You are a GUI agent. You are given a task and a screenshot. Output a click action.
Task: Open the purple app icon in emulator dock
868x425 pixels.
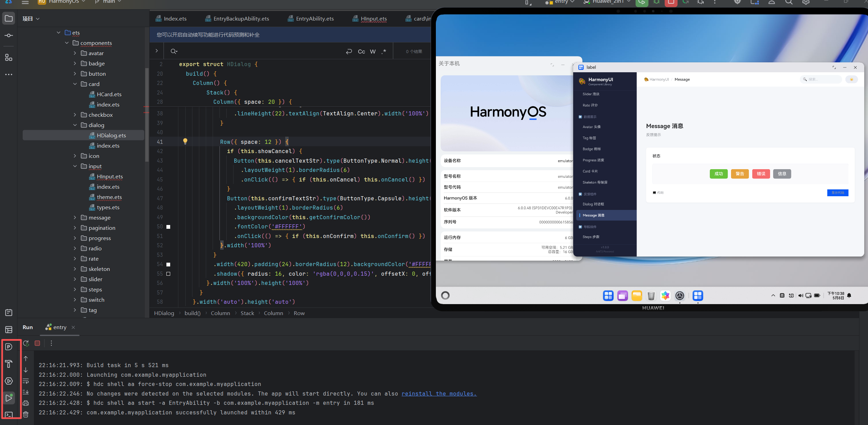point(622,296)
